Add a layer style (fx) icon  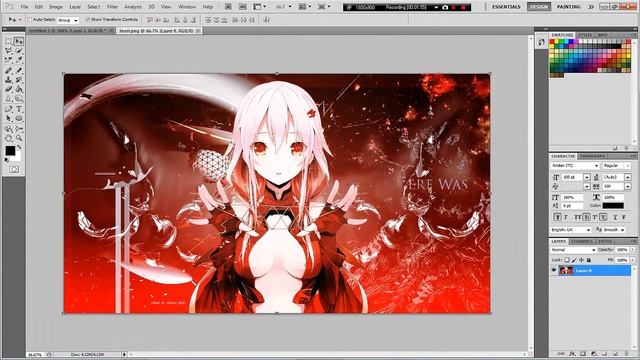(x=572, y=354)
